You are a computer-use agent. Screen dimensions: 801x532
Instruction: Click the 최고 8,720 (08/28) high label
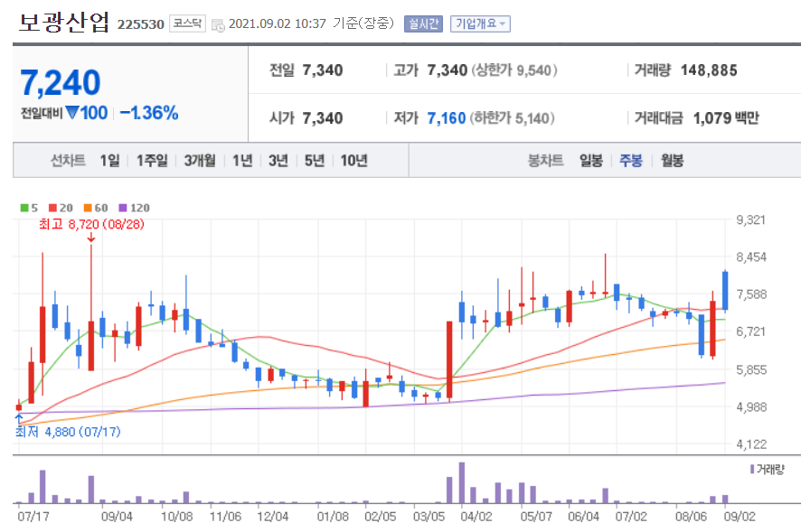click(x=92, y=224)
